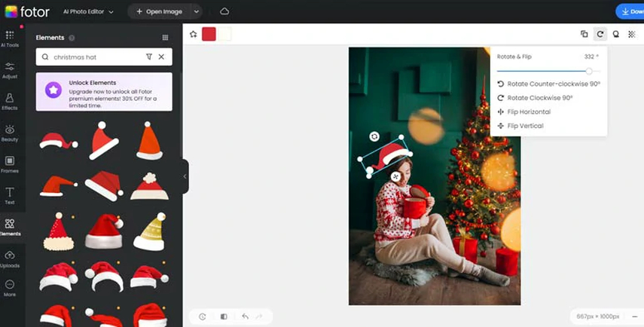Click the Unlock Elements upgrade banner
Image resolution: width=644 pixels, height=327 pixels.
pyautogui.click(x=104, y=92)
